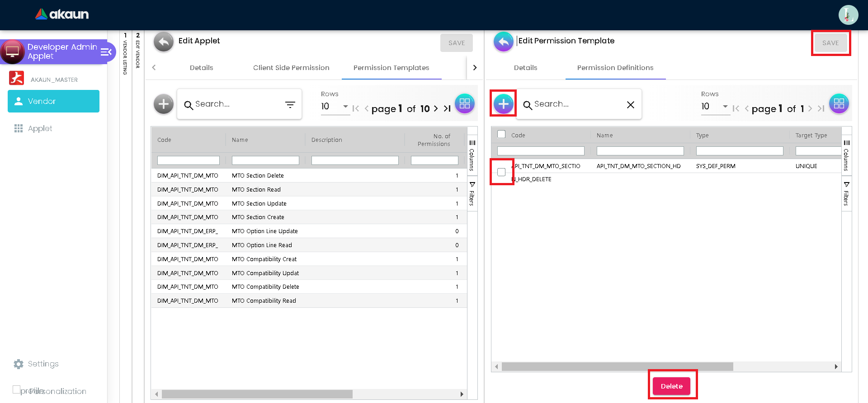Click the back arrow beside Edit Applet
The width and height of the screenshot is (868, 403).
(164, 42)
